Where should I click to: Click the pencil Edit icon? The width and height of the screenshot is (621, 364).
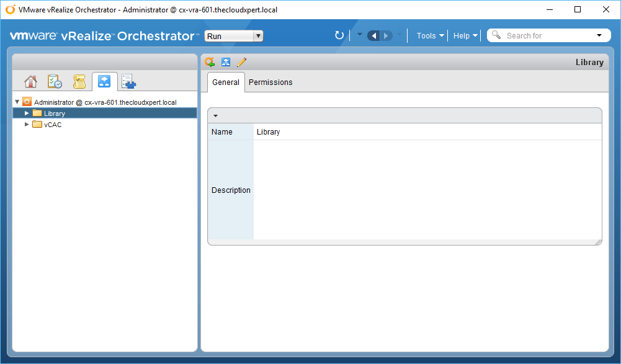[241, 62]
